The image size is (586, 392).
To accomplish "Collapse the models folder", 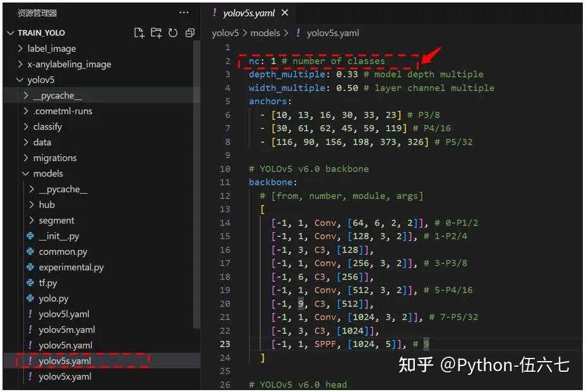I will (x=25, y=174).
